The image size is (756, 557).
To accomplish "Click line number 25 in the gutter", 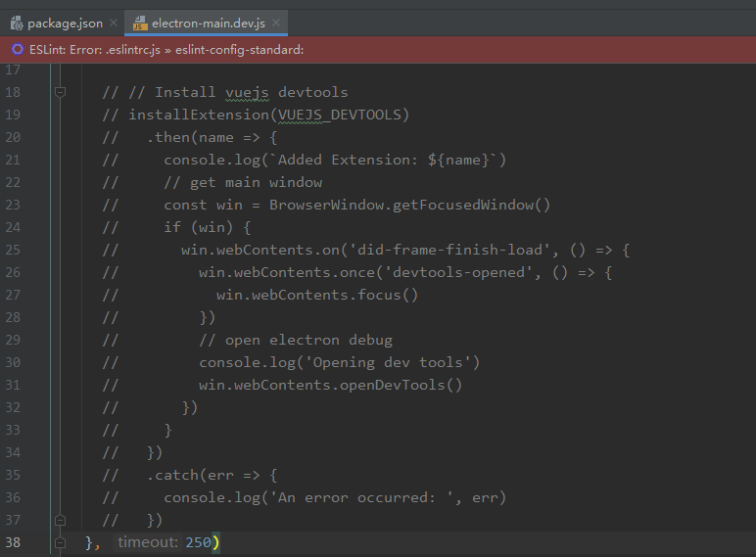I will 13,250.
